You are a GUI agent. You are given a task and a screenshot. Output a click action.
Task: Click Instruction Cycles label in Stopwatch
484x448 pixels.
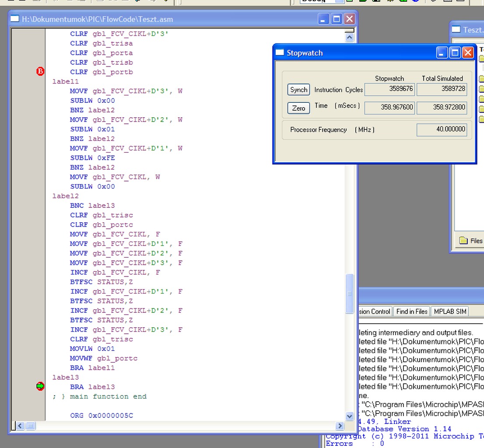tap(339, 90)
